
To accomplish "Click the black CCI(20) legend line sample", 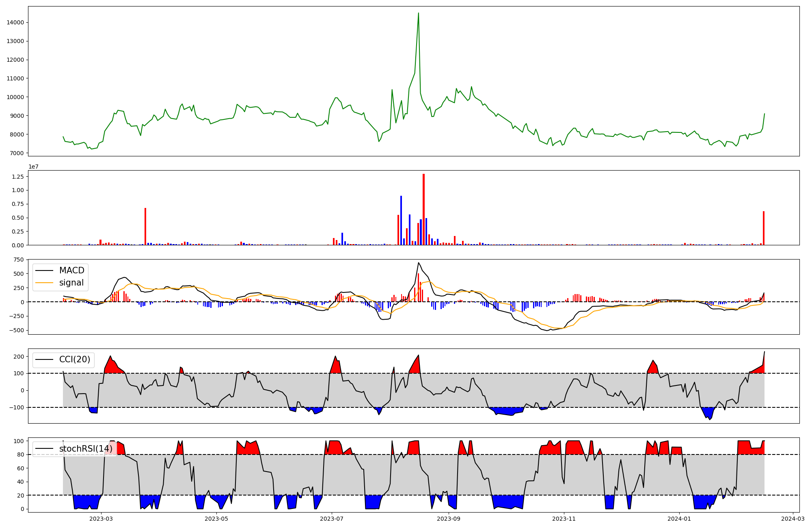I will click(x=44, y=360).
